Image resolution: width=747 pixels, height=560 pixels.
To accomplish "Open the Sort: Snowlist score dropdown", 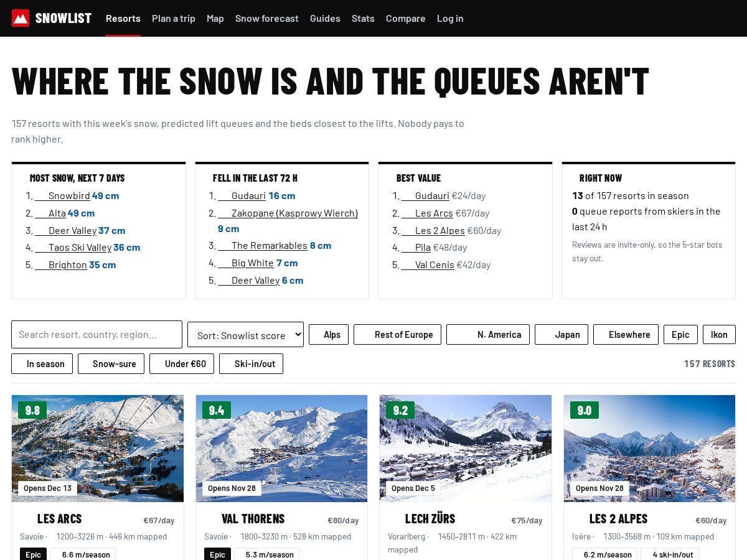I will tap(245, 335).
